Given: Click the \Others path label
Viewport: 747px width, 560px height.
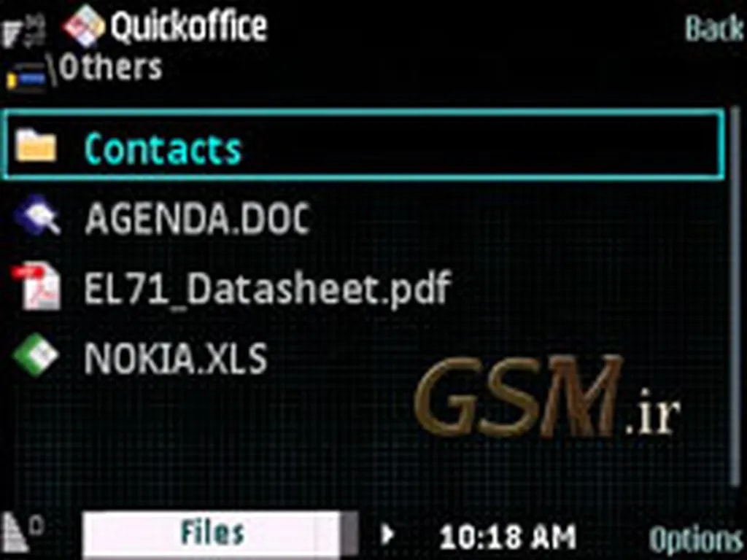Looking at the screenshot, I should point(109,68).
